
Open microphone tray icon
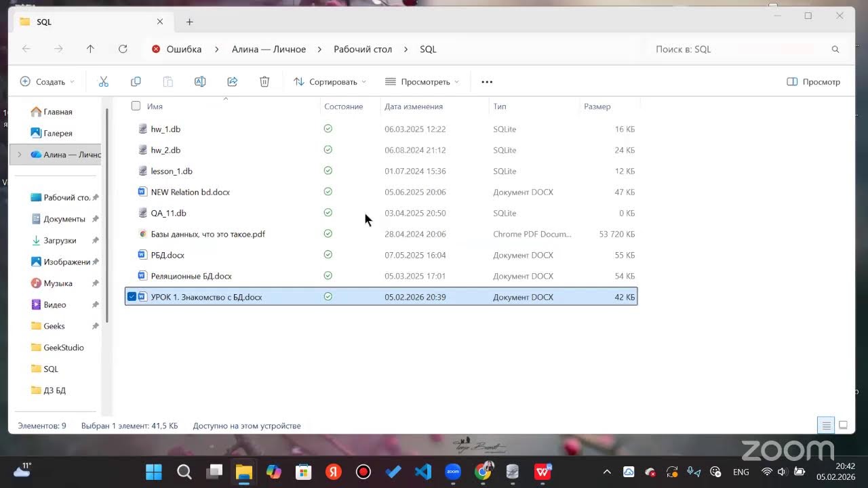[694, 472]
